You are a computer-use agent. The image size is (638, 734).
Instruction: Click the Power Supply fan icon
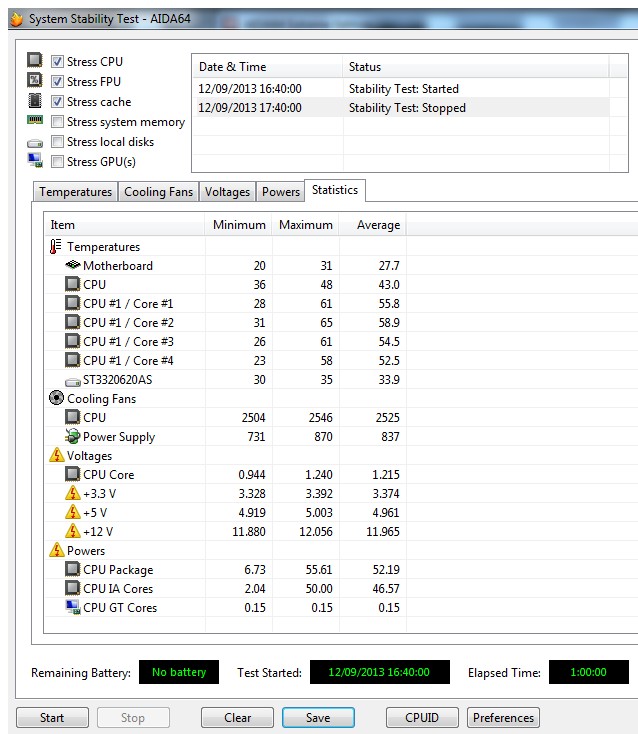point(73,436)
